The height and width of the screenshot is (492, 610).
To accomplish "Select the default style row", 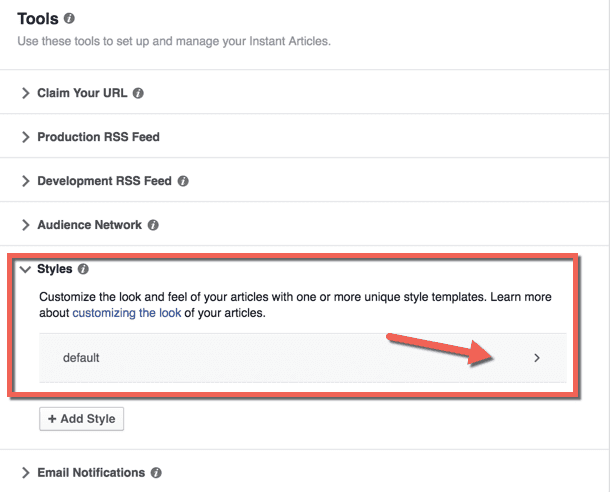I will pos(303,358).
